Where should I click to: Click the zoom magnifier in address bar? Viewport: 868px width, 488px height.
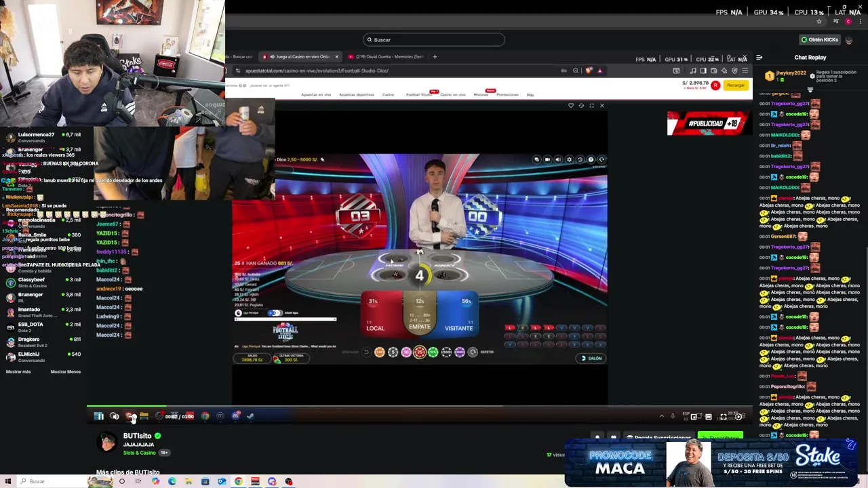tap(576, 70)
